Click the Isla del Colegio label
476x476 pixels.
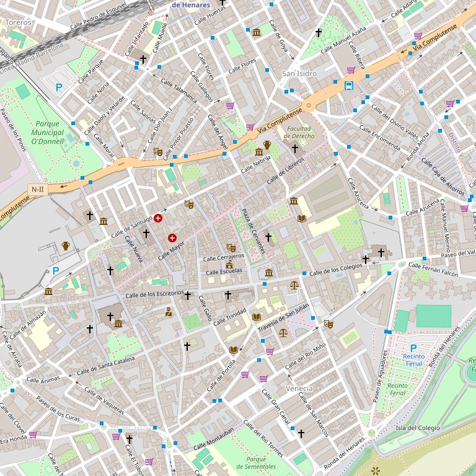(x=417, y=428)
